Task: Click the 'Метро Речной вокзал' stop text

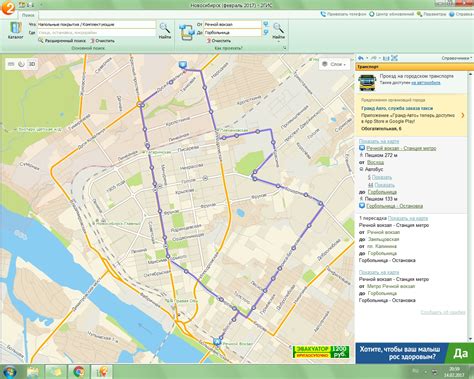Action: point(391,286)
